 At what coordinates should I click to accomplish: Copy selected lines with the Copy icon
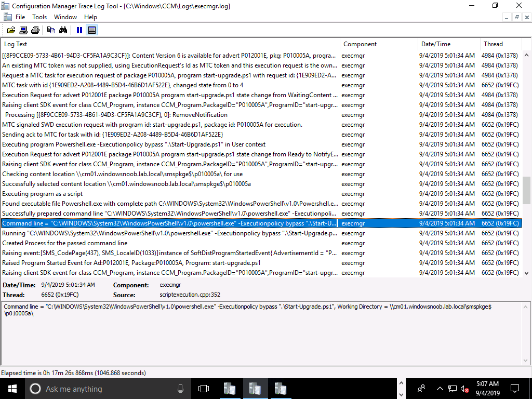tap(51, 30)
